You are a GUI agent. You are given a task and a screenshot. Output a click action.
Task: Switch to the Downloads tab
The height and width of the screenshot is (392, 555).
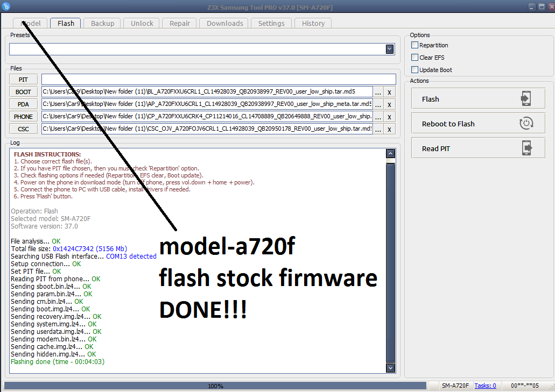(x=225, y=23)
